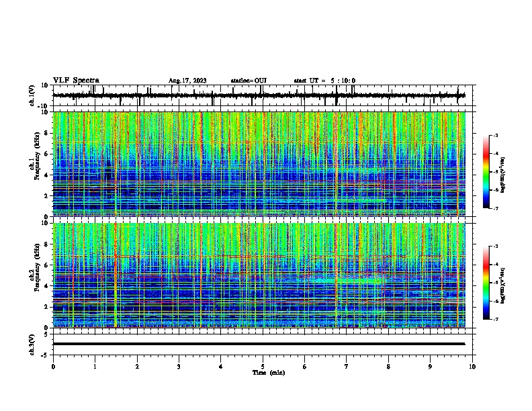Select the date text "Aug.17, 2023"
The width and height of the screenshot is (532, 411).
187,81
